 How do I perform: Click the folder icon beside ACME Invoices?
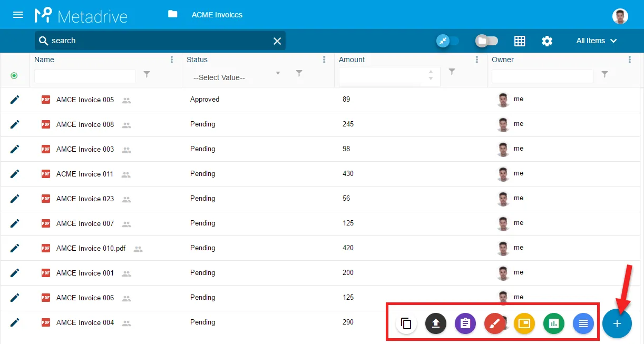click(x=172, y=14)
